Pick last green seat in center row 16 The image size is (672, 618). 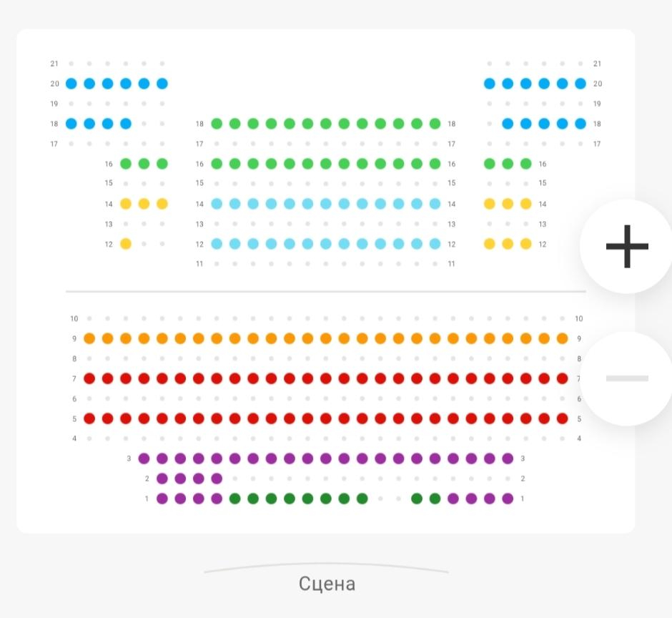[435, 164]
